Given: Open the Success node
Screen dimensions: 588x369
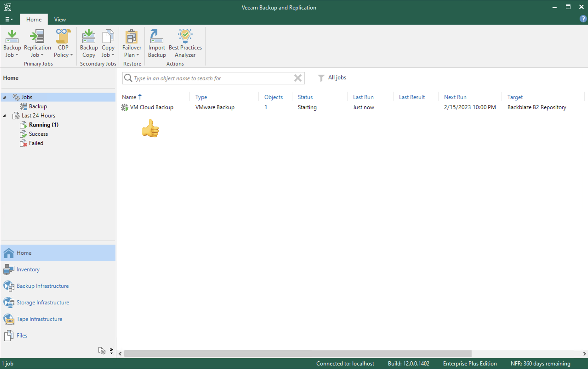Looking at the screenshot, I should (38, 134).
